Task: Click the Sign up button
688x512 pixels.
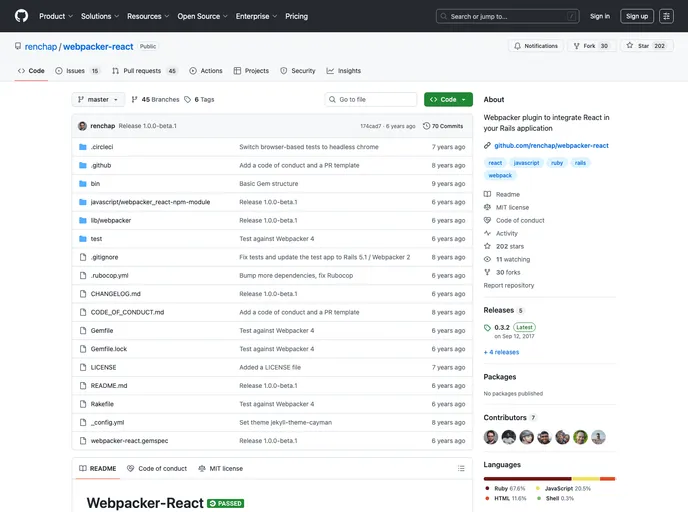Action: 637,16
